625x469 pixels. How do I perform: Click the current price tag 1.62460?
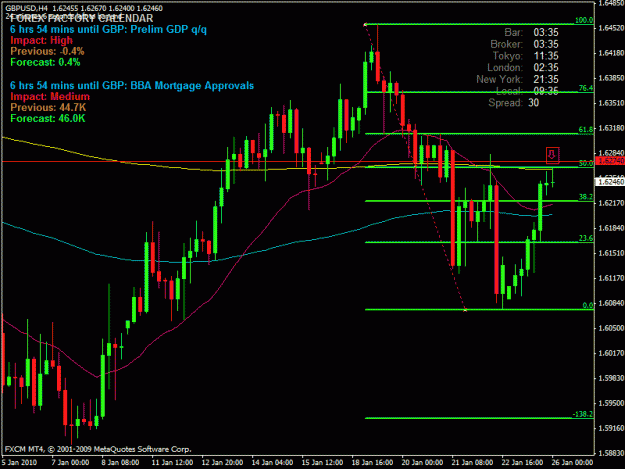tap(610, 182)
